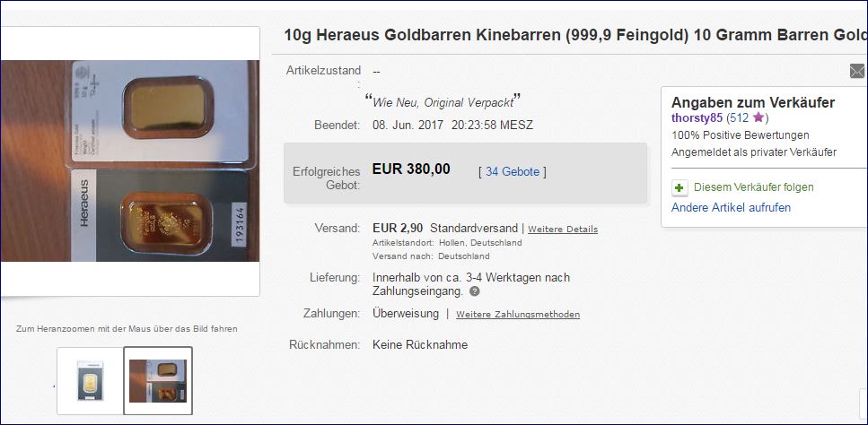Click the EUR 380,00 winning bid price
Viewport: 868px width, 425px height.
(411, 169)
